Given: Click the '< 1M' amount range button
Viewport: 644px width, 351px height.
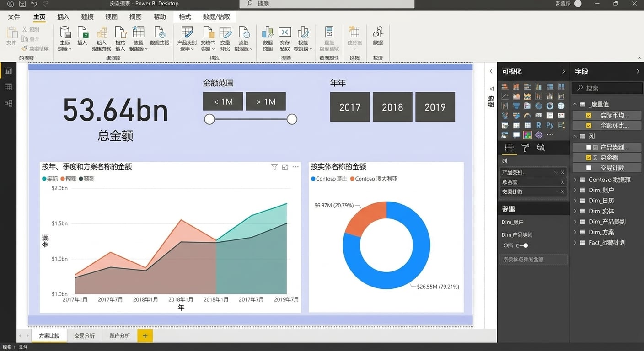Looking at the screenshot, I should pos(223,101).
